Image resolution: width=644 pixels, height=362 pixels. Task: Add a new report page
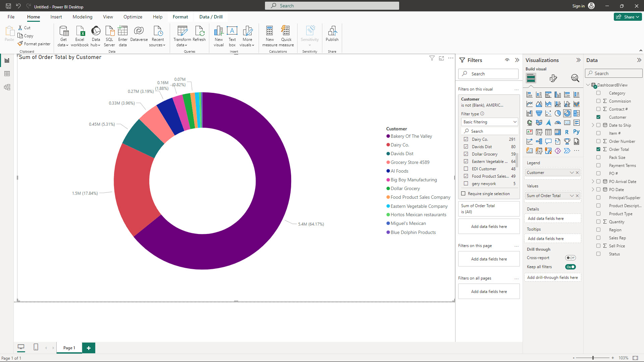[x=89, y=348]
